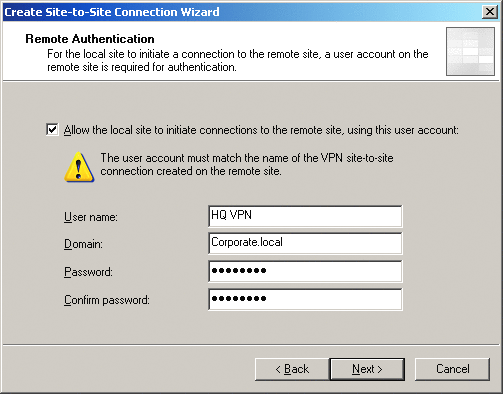Go to the previous step with Back

click(292, 369)
